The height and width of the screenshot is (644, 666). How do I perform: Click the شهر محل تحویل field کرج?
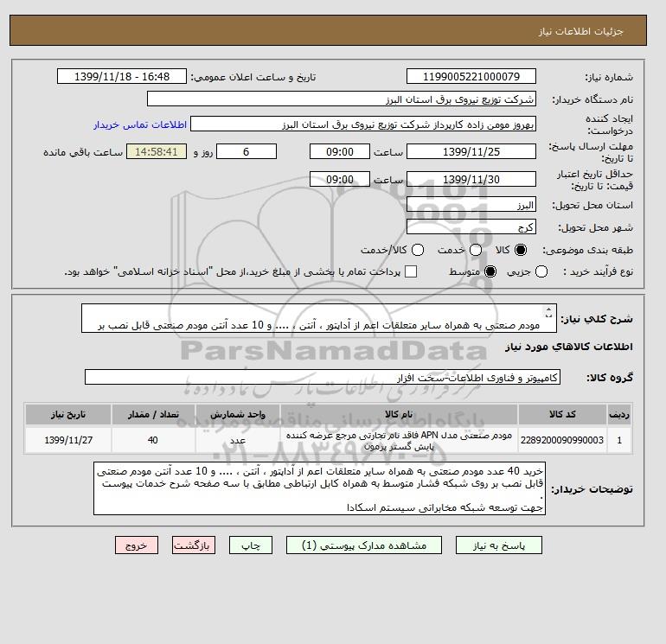pos(471,227)
